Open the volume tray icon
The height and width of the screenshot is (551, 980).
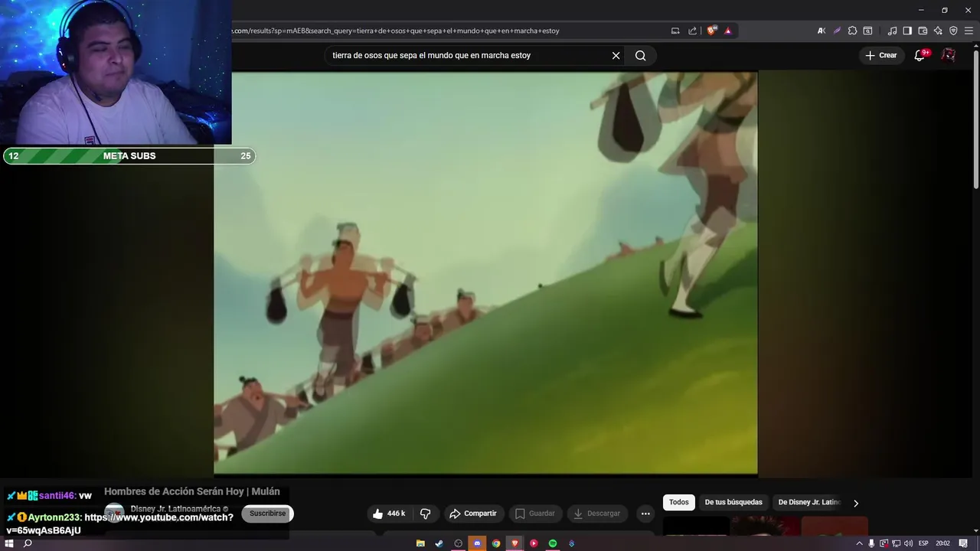[908, 543]
